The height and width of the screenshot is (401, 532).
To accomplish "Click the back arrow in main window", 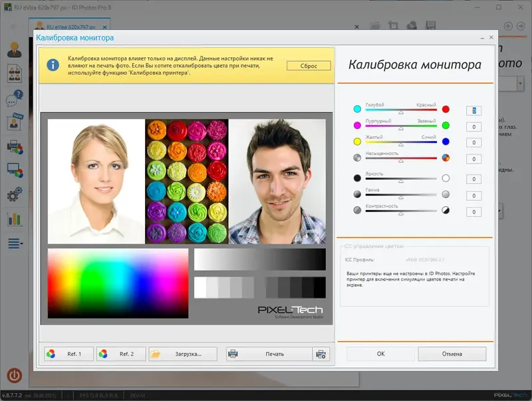I will (x=508, y=26).
